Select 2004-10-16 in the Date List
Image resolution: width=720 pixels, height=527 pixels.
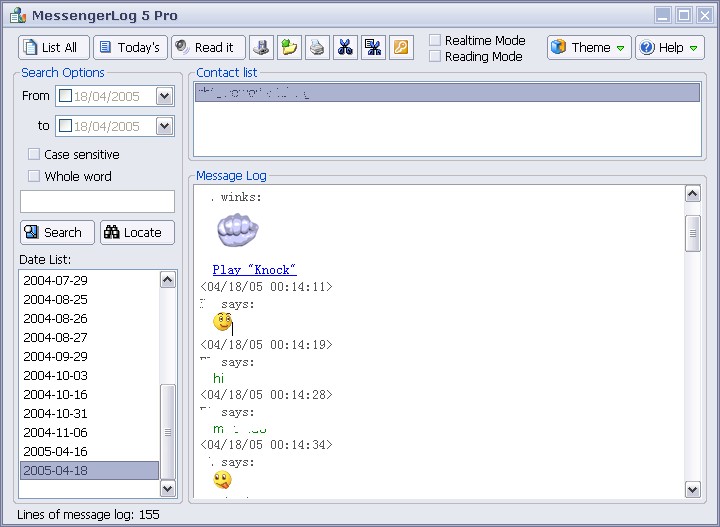pyautogui.click(x=55, y=394)
